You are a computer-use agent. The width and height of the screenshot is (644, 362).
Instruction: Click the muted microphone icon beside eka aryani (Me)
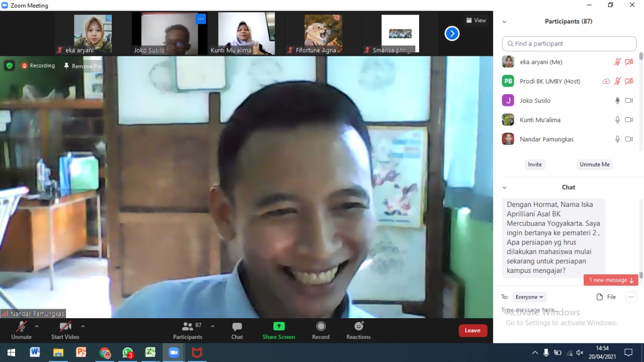pos(617,62)
